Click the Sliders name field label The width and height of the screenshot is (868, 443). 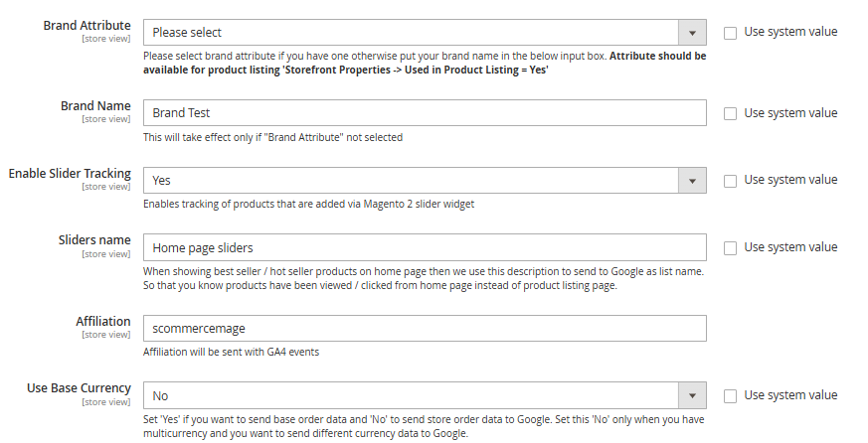pos(94,240)
